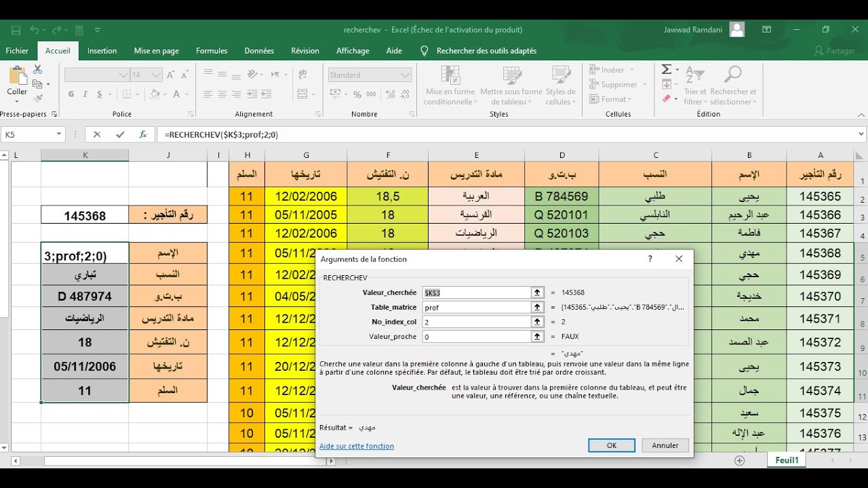The height and width of the screenshot is (488, 868).
Task: Click the formula bar cancel X icon
Action: point(97,135)
